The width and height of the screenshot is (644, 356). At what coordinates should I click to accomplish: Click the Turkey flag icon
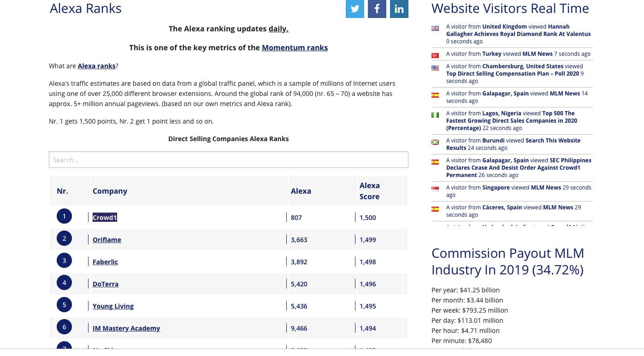coord(435,56)
